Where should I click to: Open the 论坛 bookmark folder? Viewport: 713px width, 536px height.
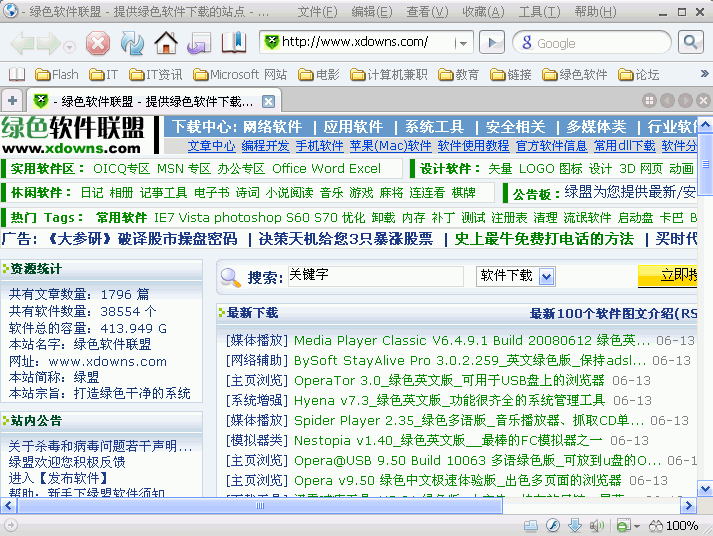[638, 74]
